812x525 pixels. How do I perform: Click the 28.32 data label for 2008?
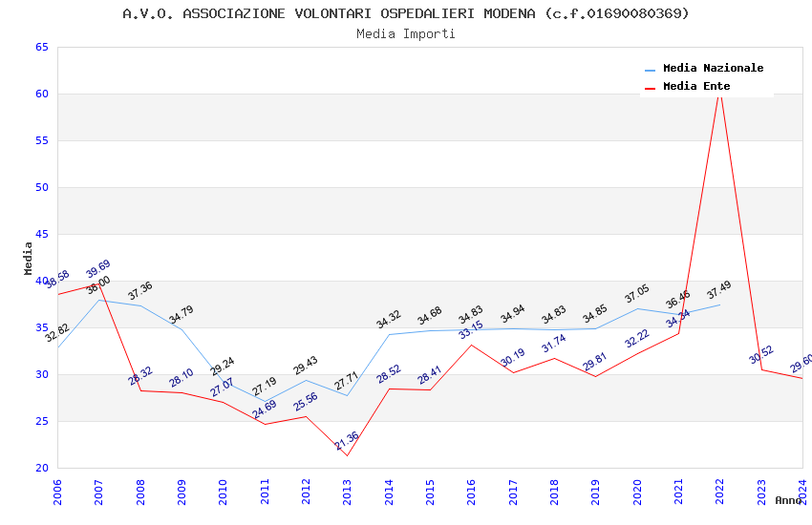tap(140, 376)
